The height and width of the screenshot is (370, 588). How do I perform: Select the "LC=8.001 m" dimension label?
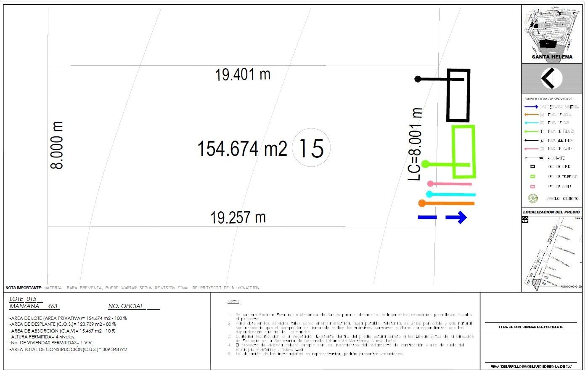[415, 145]
